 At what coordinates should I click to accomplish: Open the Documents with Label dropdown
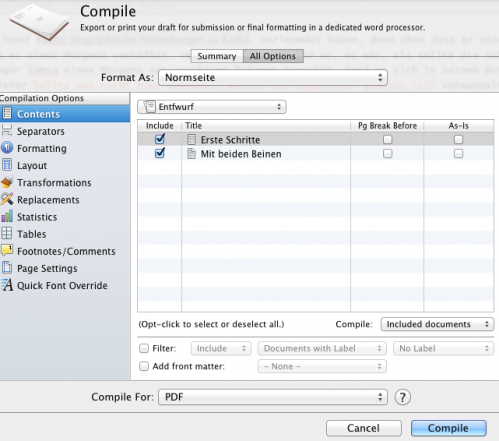[x=322, y=348]
